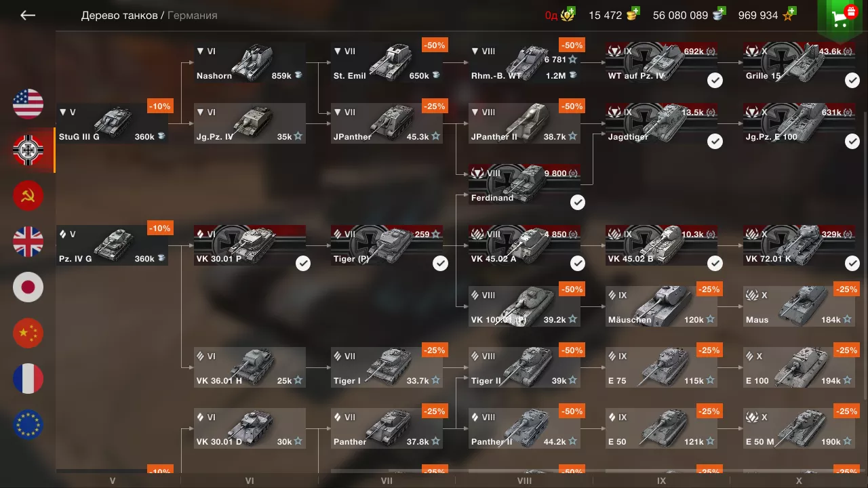Select the Nashorn tank thumbnail

point(252,61)
